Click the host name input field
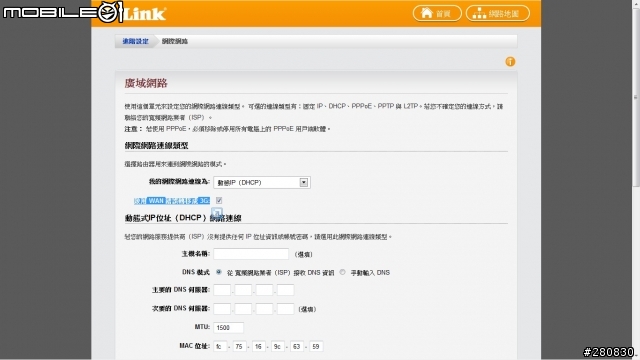Image resolution: width=640 pixels, height=360 pixels. coord(251,254)
